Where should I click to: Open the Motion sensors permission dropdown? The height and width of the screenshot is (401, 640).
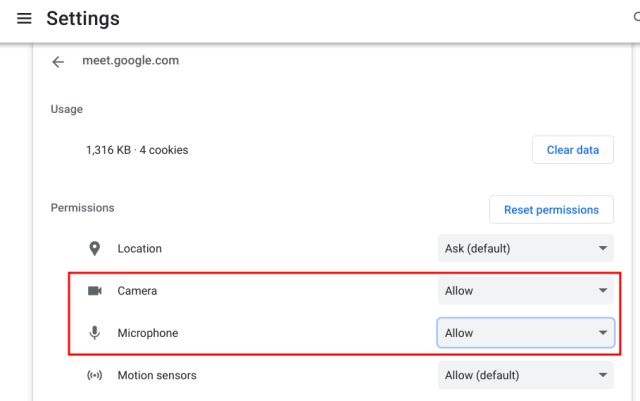pyautogui.click(x=525, y=375)
